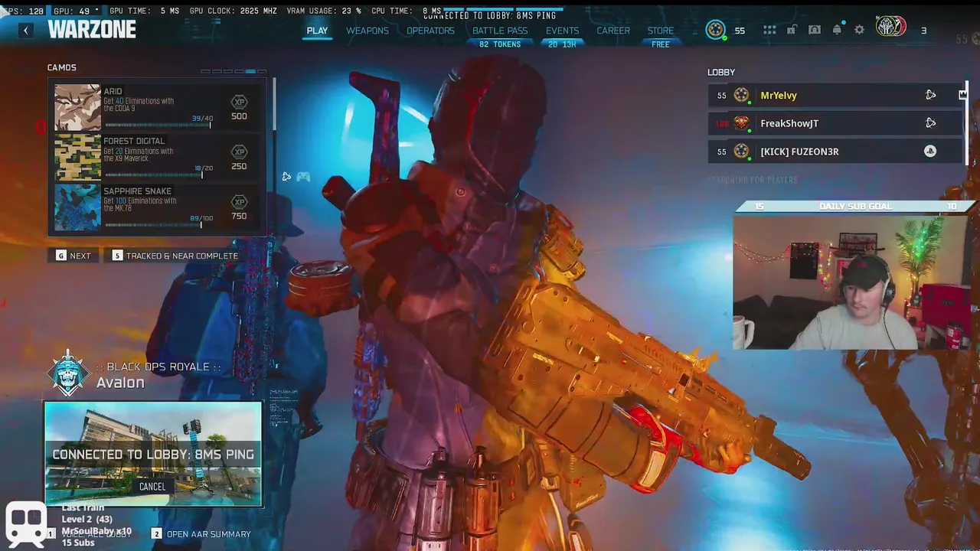Screen dimensions: 980x551
Task: Click the FOREST DIGITAL 250 XP icon
Action: (x=239, y=152)
